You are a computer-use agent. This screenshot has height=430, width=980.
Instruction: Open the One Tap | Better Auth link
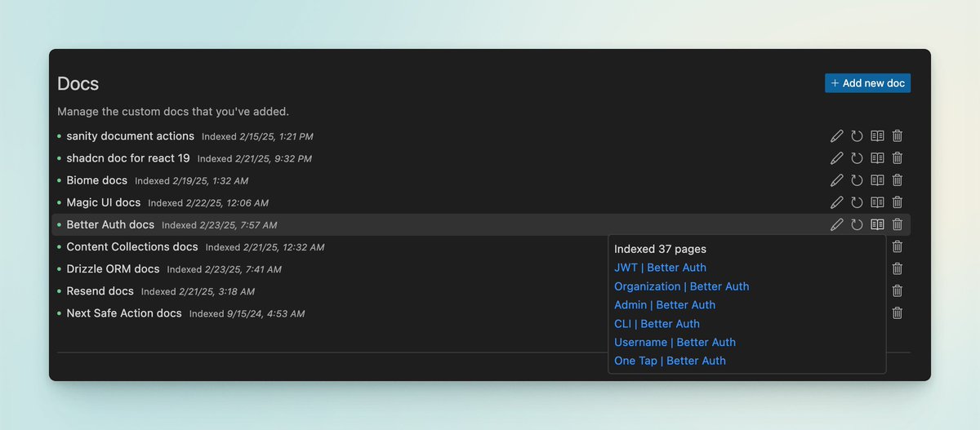pyautogui.click(x=670, y=361)
